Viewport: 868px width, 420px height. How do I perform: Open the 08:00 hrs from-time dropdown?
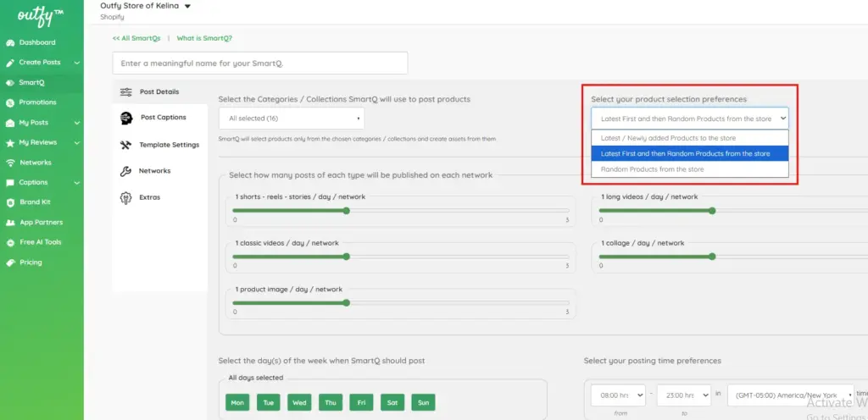pos(618,395)
